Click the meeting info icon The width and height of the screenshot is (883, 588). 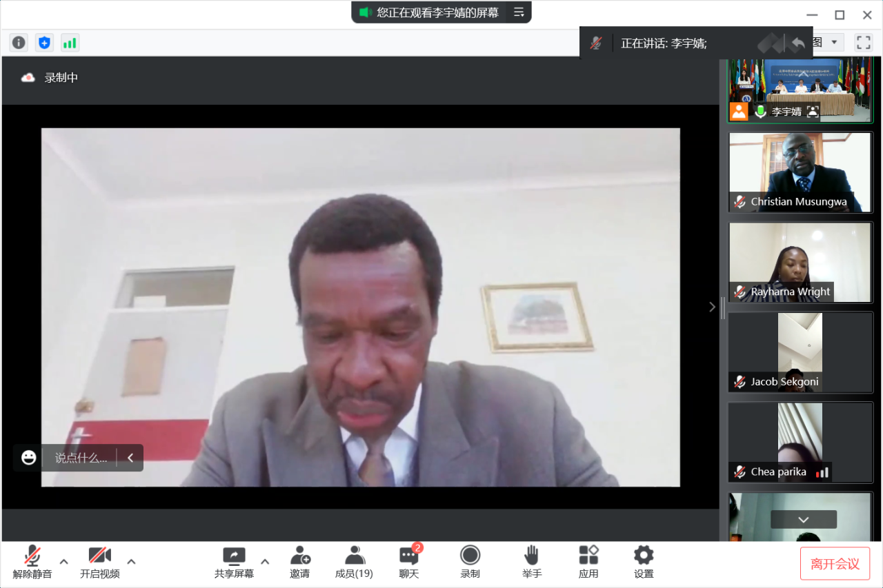tap(19, 43)
